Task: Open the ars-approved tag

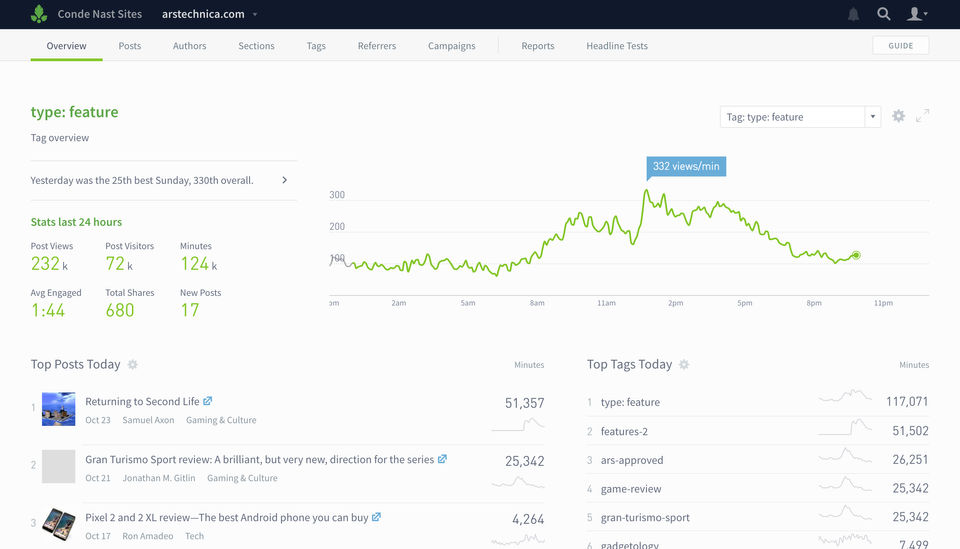Action: (632, 460)
